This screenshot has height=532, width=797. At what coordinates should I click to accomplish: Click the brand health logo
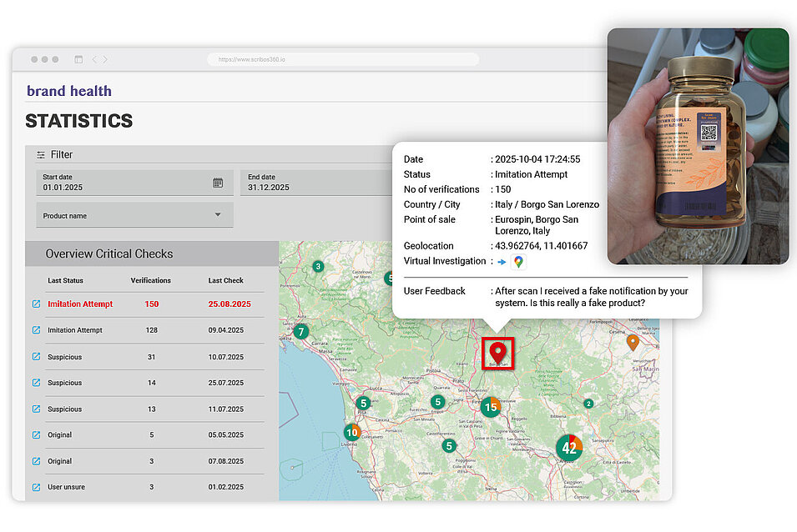(x=68, y=91)
